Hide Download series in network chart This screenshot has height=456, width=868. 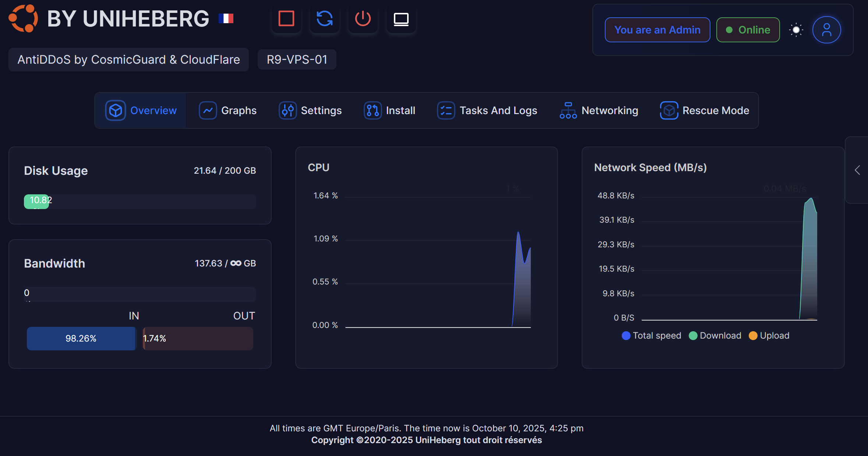715,336
